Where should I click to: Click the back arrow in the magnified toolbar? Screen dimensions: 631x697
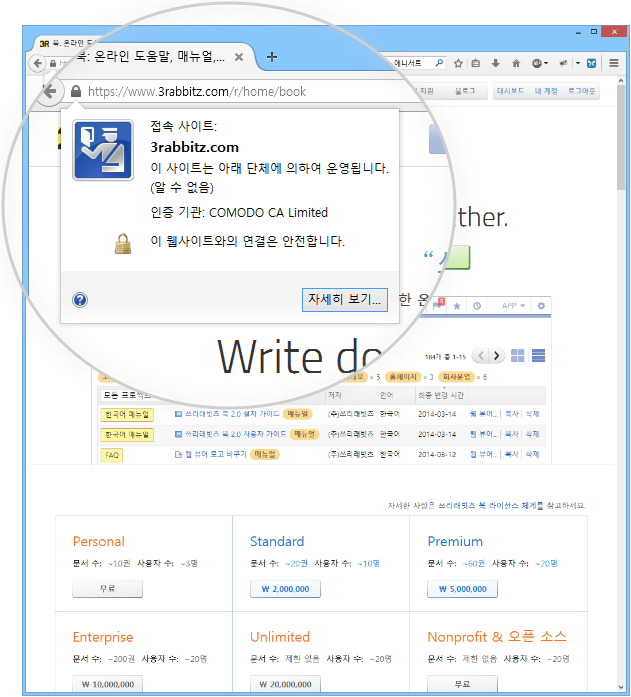(50, 92)
